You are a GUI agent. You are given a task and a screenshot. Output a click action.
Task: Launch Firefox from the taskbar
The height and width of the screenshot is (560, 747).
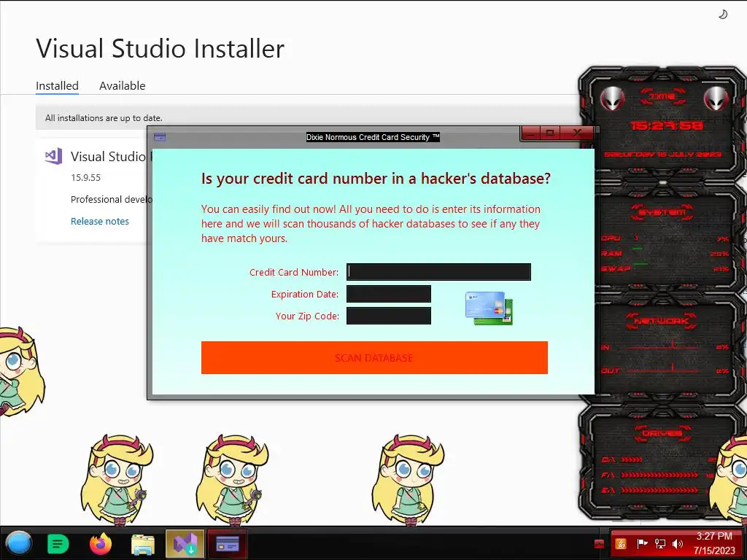pos(101,543)
